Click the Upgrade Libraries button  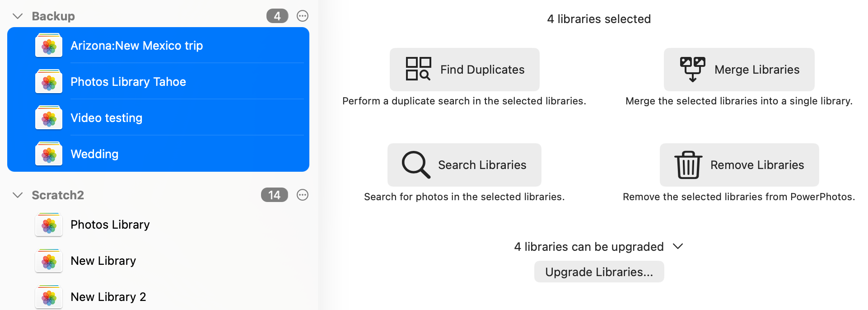coord(599,272)
